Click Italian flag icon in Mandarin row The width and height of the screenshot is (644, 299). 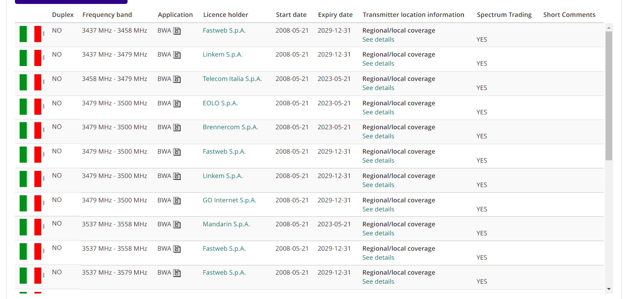click(30, 227)
